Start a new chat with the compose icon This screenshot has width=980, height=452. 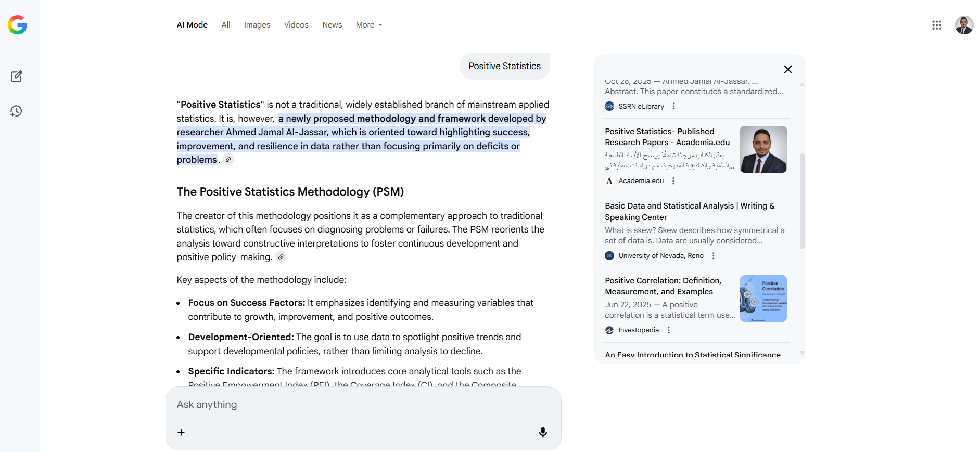click(17, 76)
